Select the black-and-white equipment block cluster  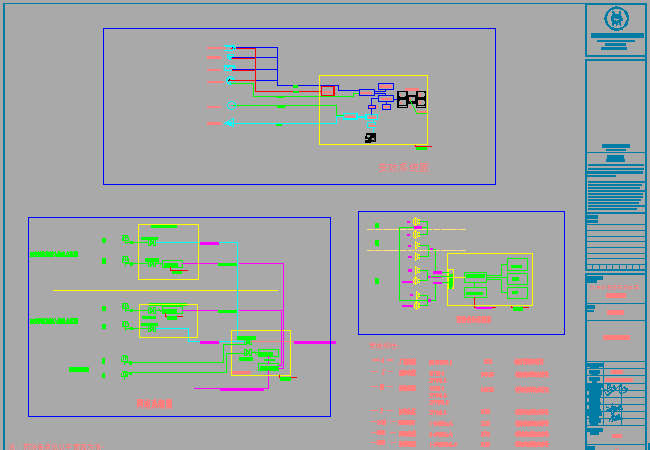[x=411, y=99]
